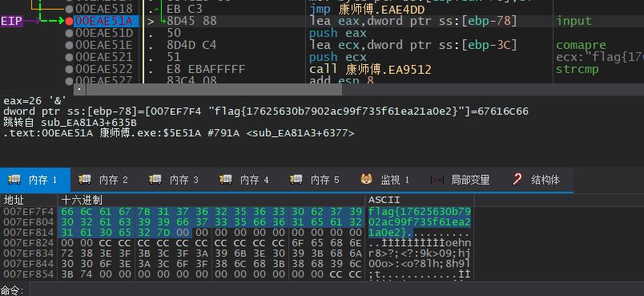The width and height of the screenshot is (644, 296).
Task: Click the EIP register label
Action: coord(11,21)
